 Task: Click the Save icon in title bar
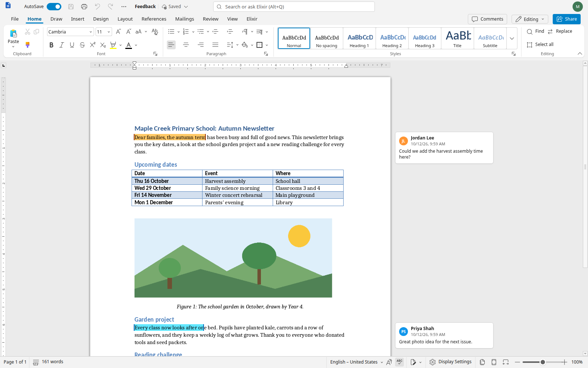[71, 7]
